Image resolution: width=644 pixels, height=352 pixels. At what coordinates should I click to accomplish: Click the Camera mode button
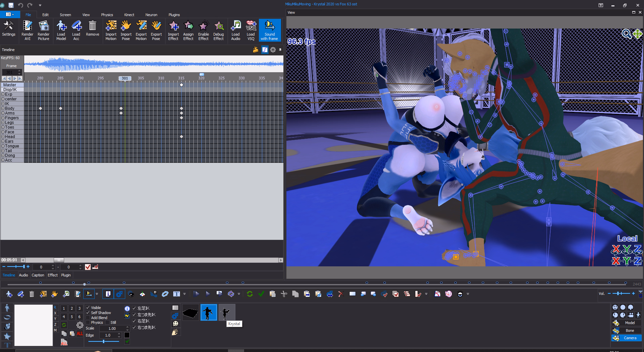coord(627,338)
